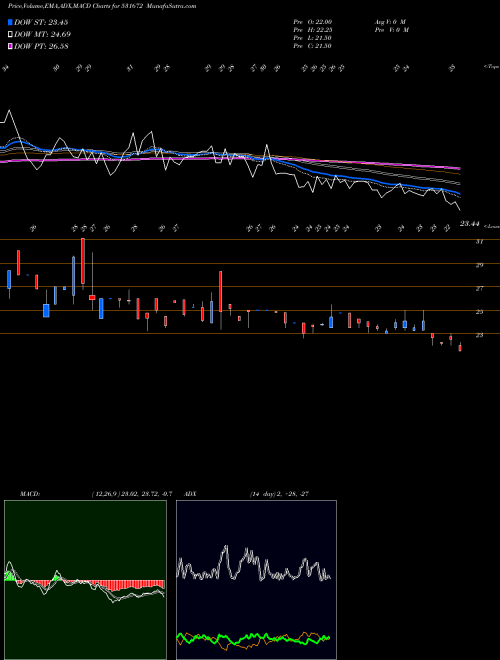Click the 27 price axis label
This screenshot has height=660, width=500.
(479, 289)
